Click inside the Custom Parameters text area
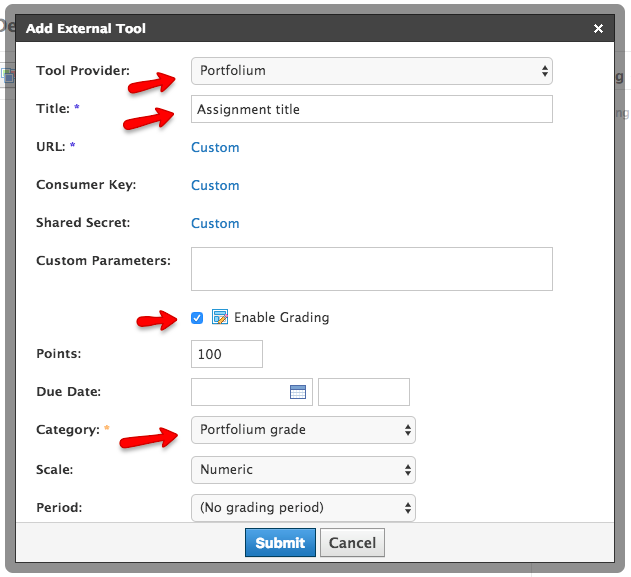This screenshot has height=577, width=631. point(371,269)
